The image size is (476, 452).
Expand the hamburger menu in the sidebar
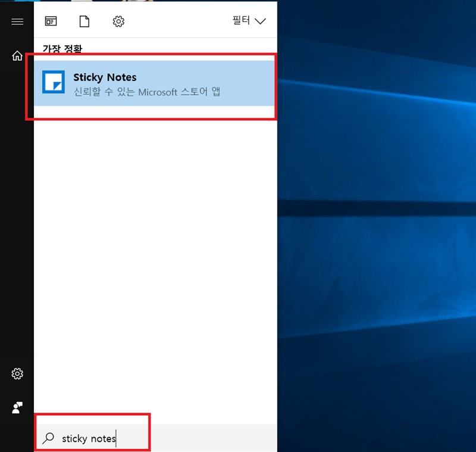pyautogui.click(x=17, y=21)
